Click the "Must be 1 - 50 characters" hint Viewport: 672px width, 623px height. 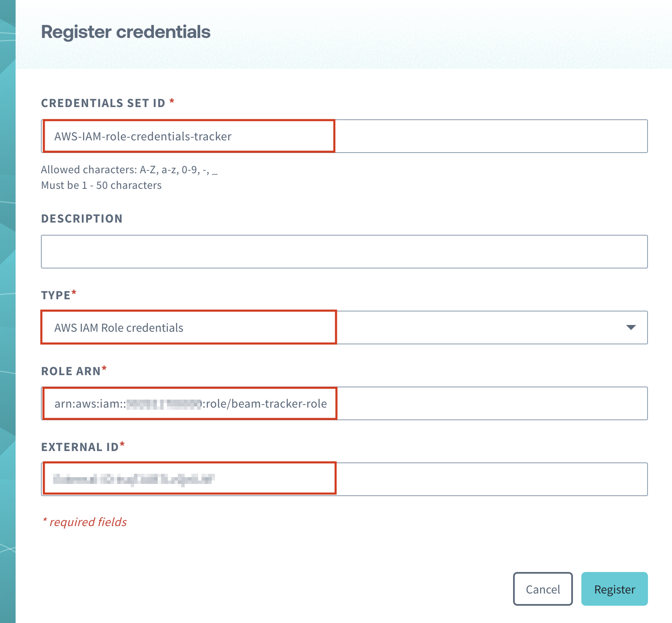click(101, 185)
